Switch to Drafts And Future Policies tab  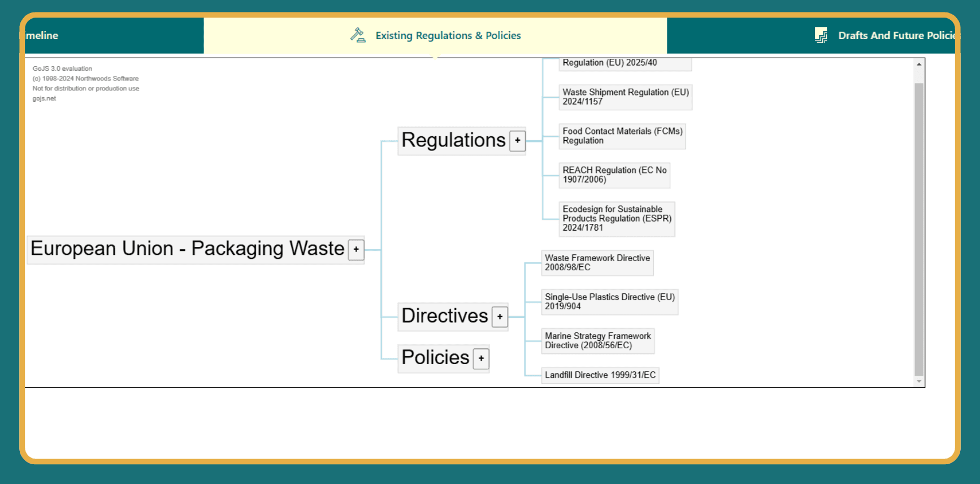coord(811,36)
